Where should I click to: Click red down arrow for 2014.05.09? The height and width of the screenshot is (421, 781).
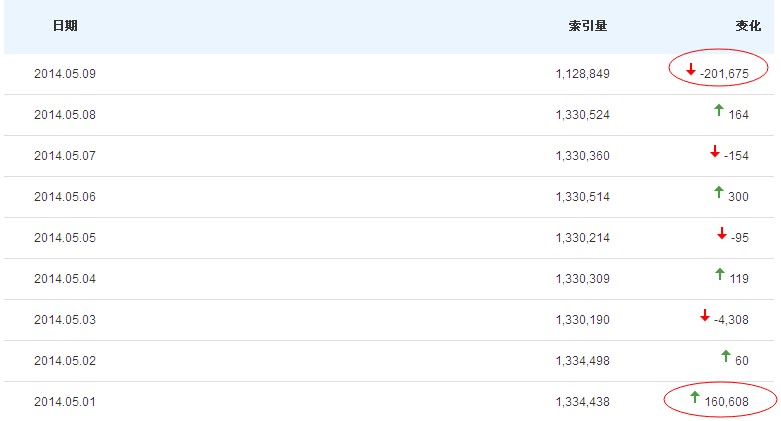[x=691, y=70]
